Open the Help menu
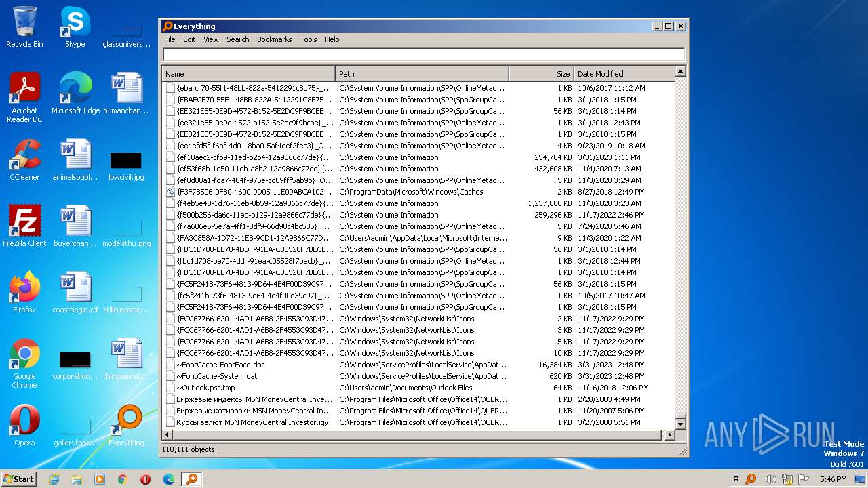This screenshot has height=488, width=868. point(332,39)
